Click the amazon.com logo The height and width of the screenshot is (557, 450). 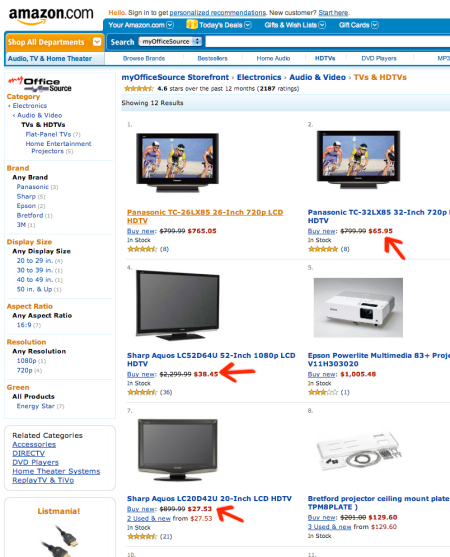[51, 16]
